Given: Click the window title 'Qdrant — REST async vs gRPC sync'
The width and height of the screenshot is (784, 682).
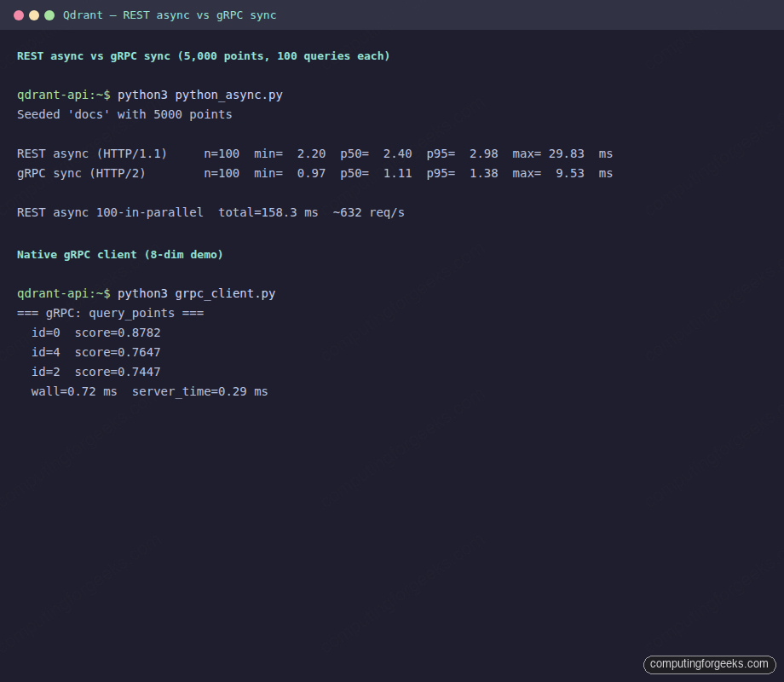Looking at the screenshot, I should click(x=170, y=15).
